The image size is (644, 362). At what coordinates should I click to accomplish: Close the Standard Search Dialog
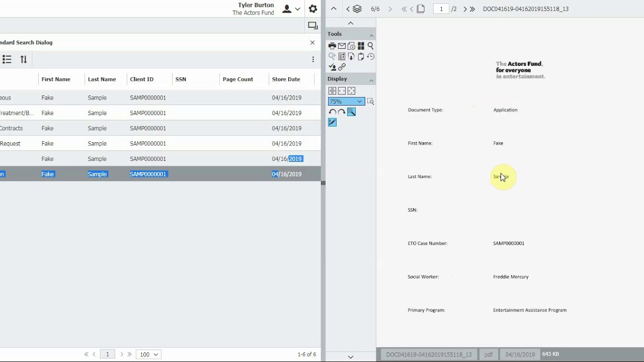pos(312,43)
